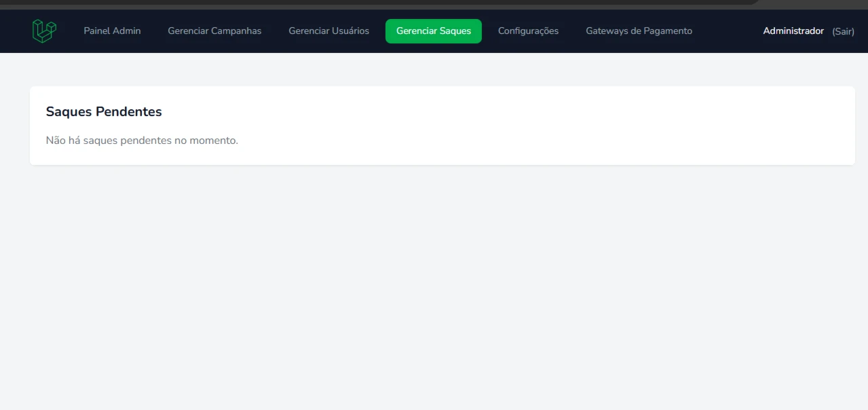This screenshot has height=410, width=868.
Task: Open campaigns management from top navigation
Action: coord(214,31)
